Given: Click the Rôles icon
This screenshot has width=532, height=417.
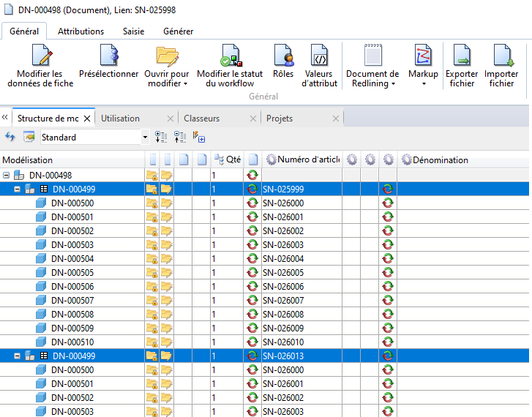Looking at the screenshot, I should tap(282, 56).
